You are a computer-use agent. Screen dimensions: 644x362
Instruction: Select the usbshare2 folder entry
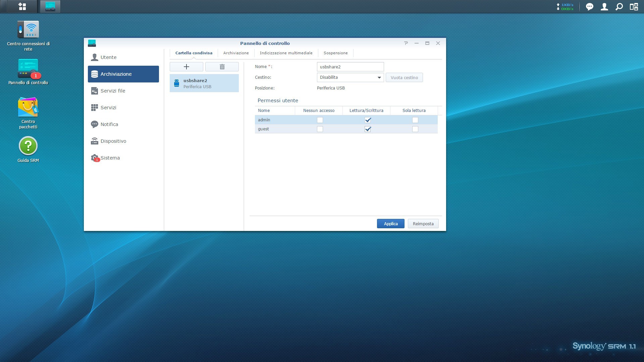(204, 83)
